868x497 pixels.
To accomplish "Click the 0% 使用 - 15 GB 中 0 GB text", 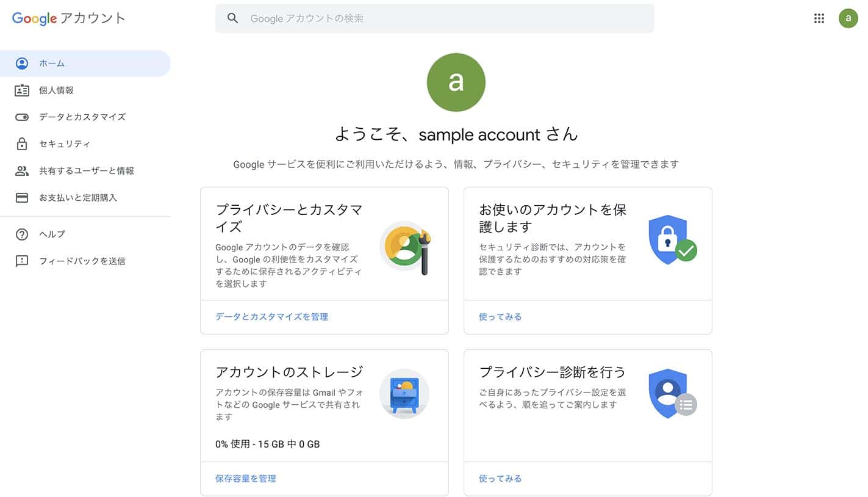I will (268, 444).
